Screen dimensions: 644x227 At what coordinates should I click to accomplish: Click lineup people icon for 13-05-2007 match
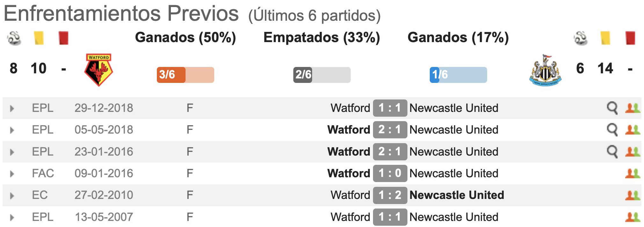633,217
